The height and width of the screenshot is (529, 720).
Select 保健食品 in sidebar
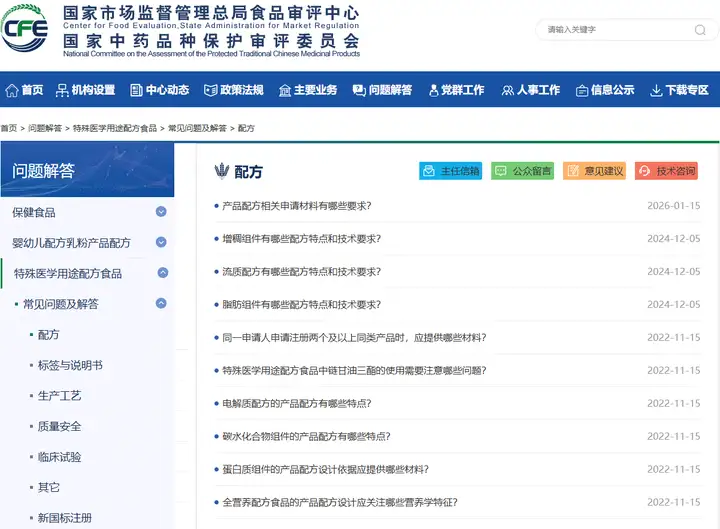[34, 212]
